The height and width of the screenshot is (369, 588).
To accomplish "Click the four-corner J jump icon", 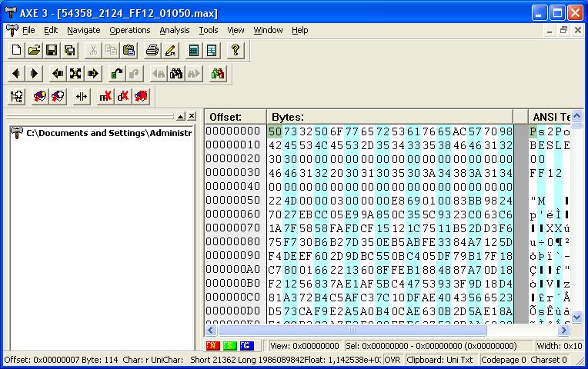I will click(x=75, y=74).
